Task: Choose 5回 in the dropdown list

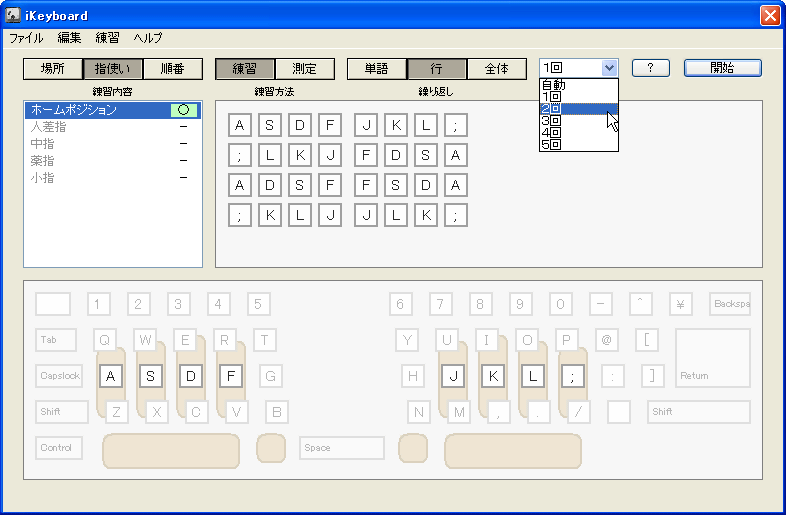Action: pyautogui.click(x=578, y=145)
